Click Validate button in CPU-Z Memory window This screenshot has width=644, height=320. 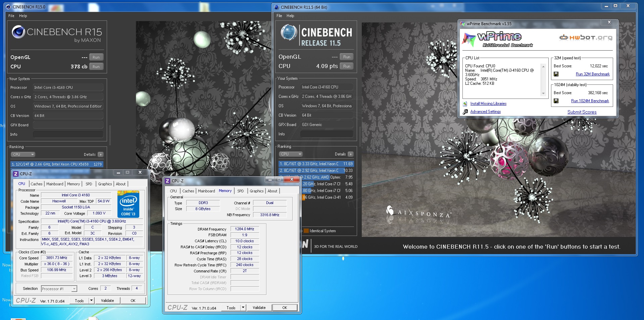259,308
